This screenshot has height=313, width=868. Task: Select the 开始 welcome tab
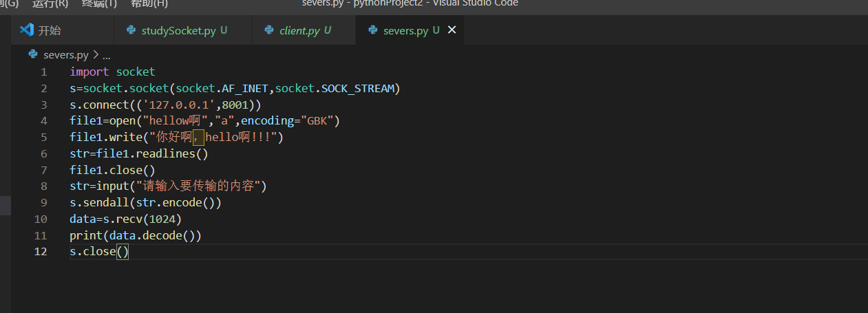tap(49, 30)
